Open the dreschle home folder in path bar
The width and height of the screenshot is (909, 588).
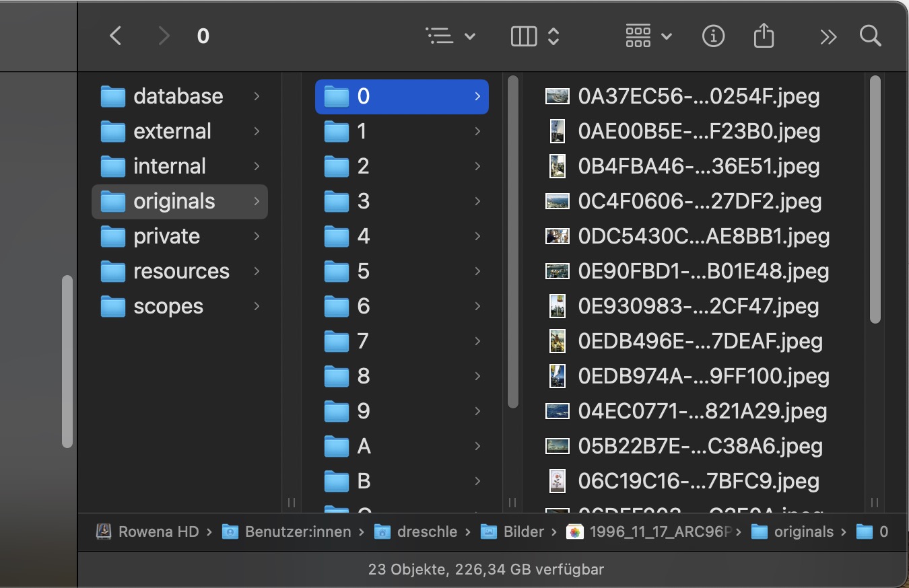[x=426, y=531]
